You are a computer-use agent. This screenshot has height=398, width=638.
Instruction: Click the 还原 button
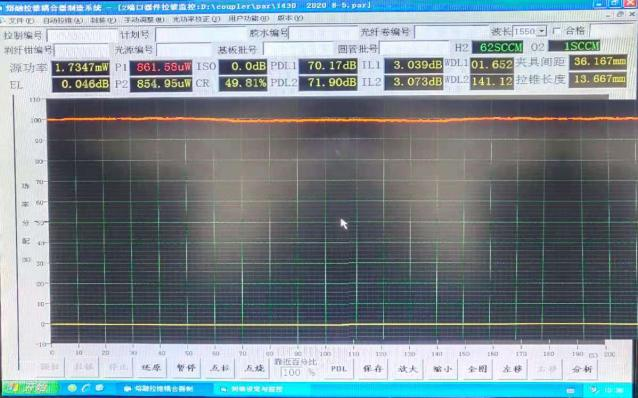pos(151,368)
